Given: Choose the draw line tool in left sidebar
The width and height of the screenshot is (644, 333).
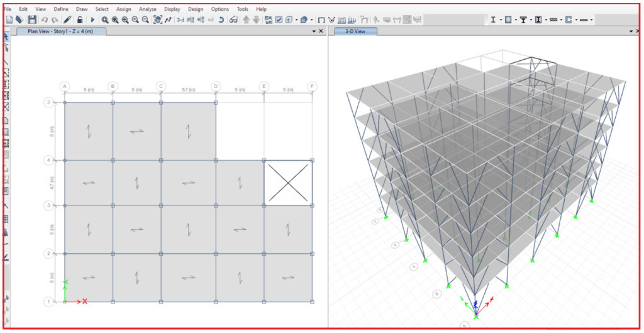Looking at the screenshot, I should (x=6, y=62).
